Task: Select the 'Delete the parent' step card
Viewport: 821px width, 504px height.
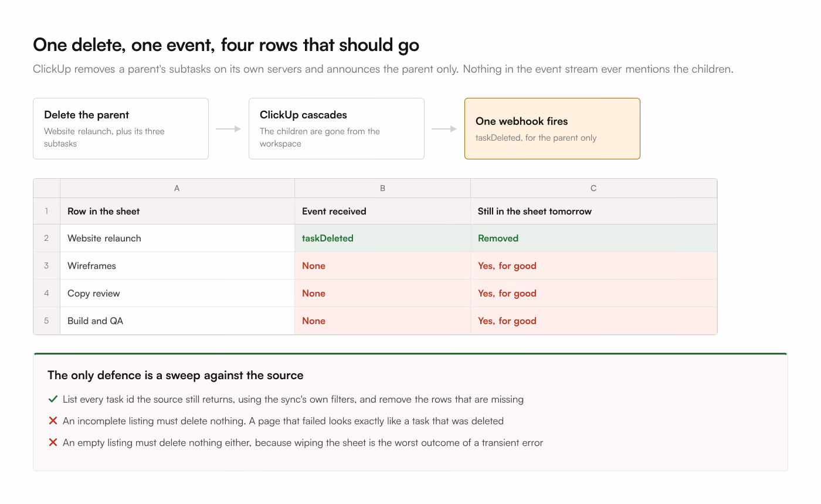Action: coord(121,129)
